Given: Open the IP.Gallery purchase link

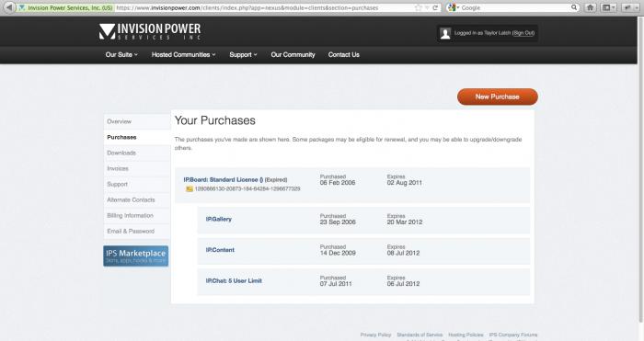Looking at the screenshot, I should (x=219, y=219).
